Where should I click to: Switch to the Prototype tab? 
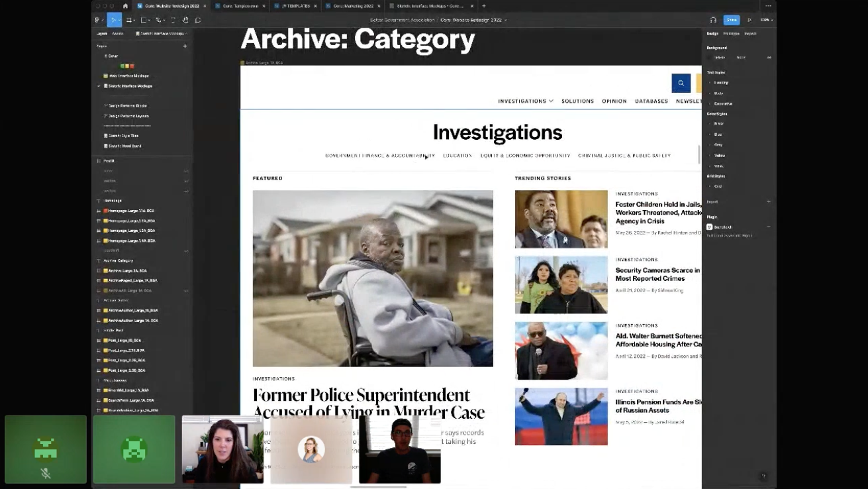(731, 33)
